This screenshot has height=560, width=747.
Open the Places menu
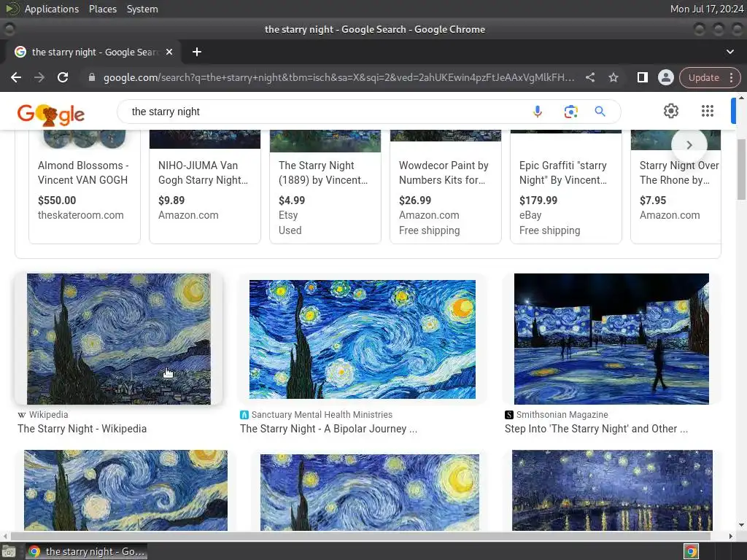(x=102, y=9)
